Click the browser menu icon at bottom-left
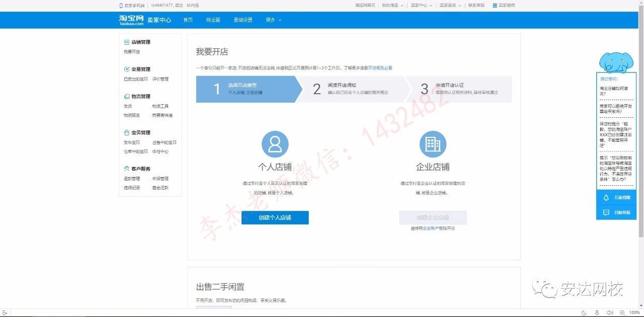The height and width of the screenshot is (317, 644). (x=5, y=313)
